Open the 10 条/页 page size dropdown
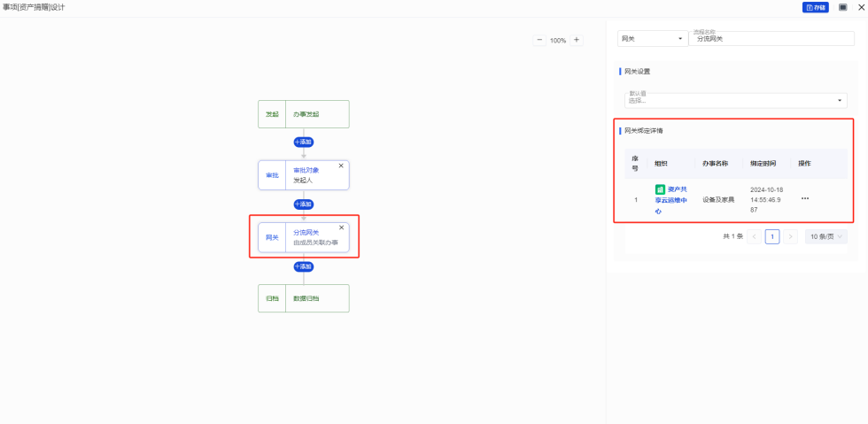Screen dimensions: 868x424 pos(825,236)
